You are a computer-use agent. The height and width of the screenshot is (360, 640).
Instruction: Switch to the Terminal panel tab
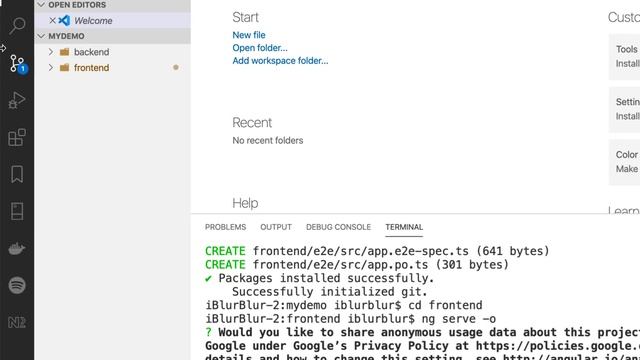[x=404, y=227]
